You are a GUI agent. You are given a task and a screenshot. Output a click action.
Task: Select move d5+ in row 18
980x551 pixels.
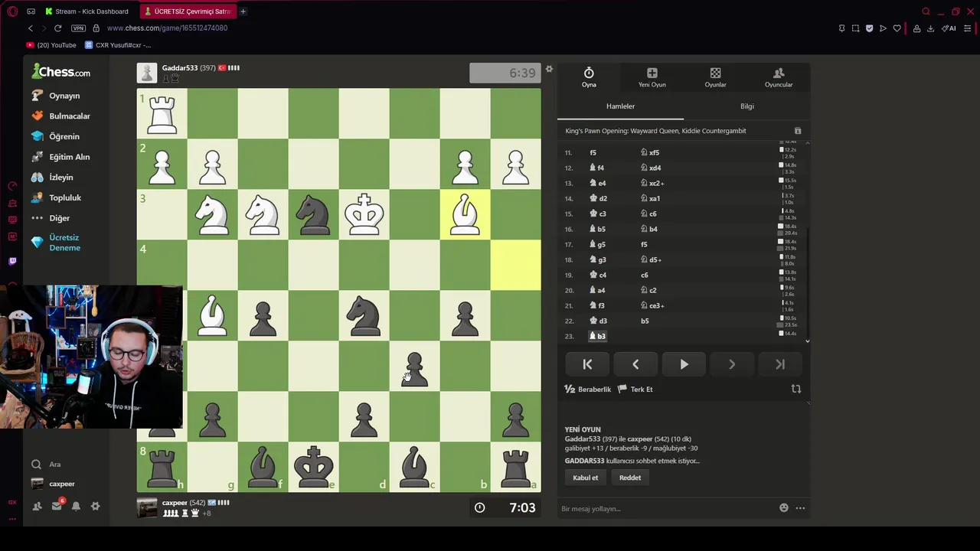(651, 259)
